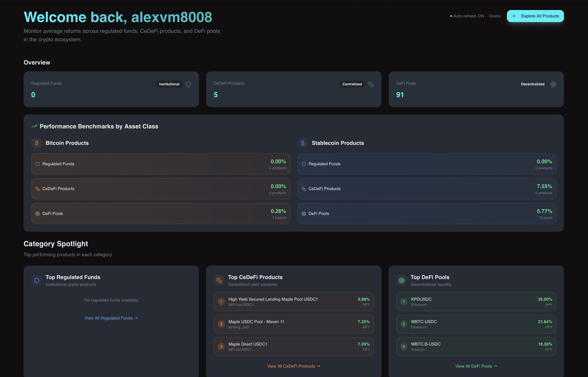Select the Stablecoin CeDeFi Products benchmark row
Image resolution: width=588 pixels, height=377 pixels.
coord(426,189)
